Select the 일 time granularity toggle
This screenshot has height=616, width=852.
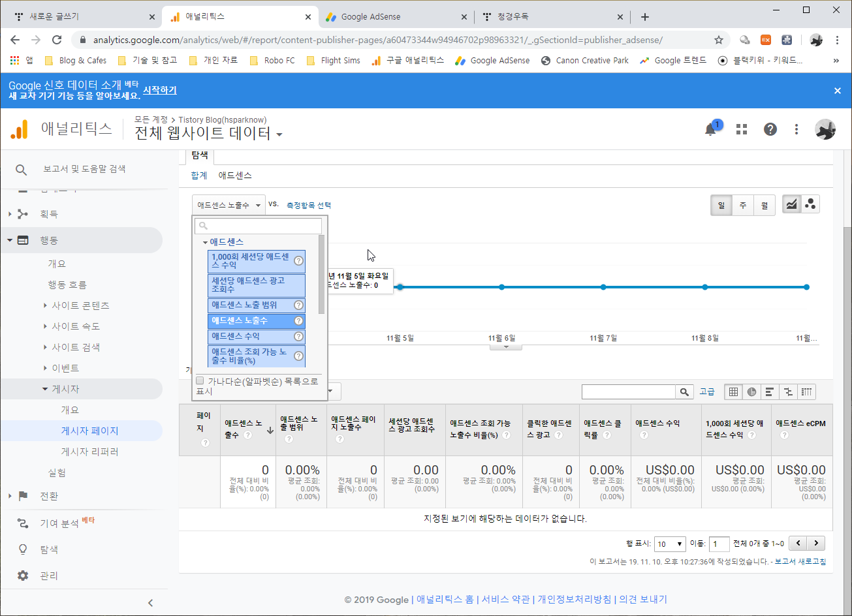click(721, 205)
